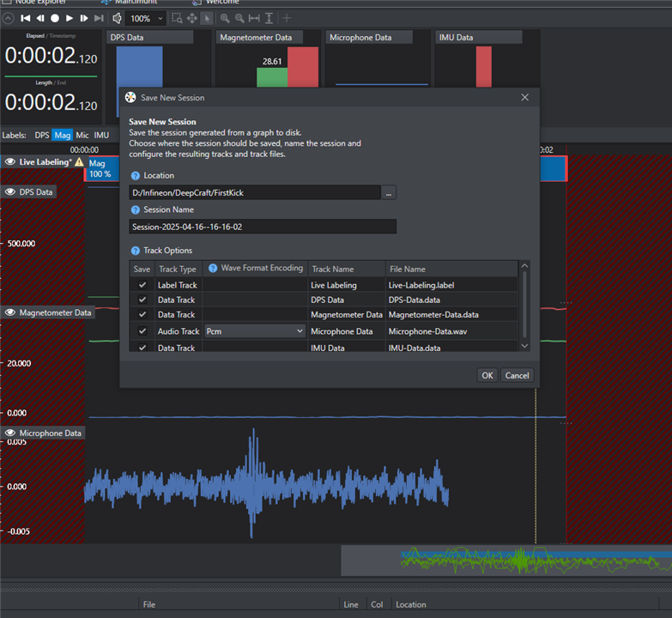Screen dimensions: 672x618
Task: Click the IMU Data chart panel header
Action: (x=479, y=37)
